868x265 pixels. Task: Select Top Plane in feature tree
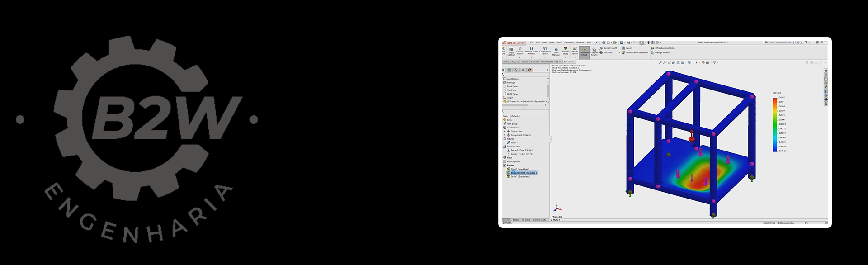pos(510,90)
